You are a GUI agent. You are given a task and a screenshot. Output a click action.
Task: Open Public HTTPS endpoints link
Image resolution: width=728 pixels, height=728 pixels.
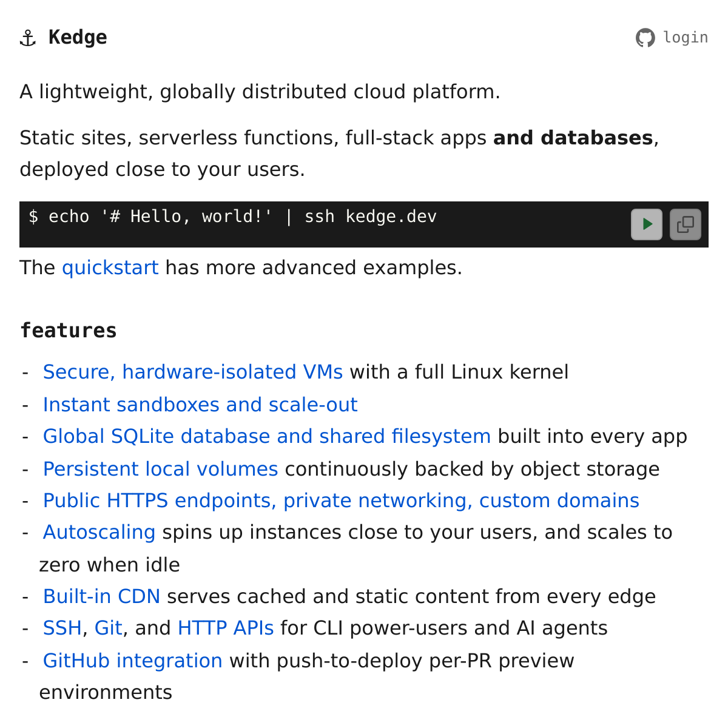[341, 500]
